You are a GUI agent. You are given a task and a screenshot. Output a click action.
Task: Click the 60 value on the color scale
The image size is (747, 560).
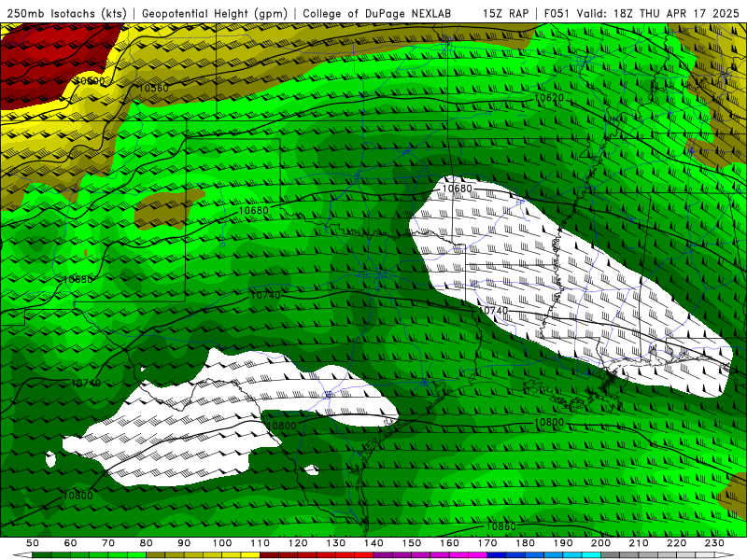point(70,543)
